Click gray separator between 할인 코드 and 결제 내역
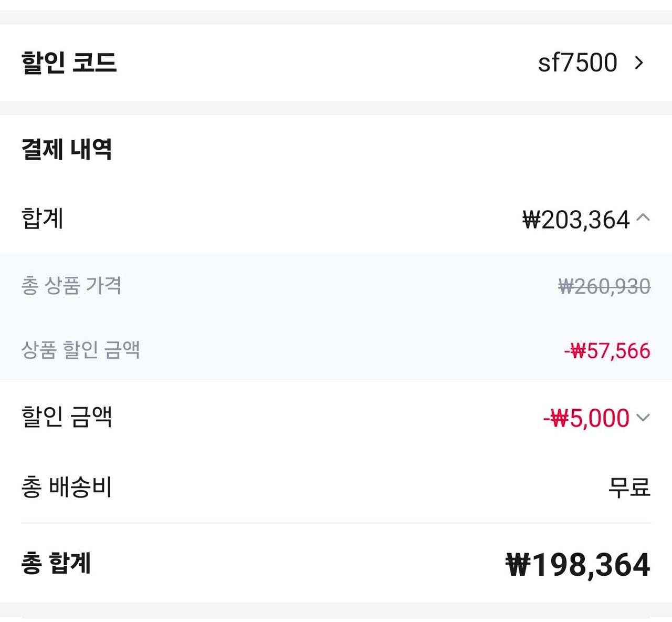 tap(336, 108)
